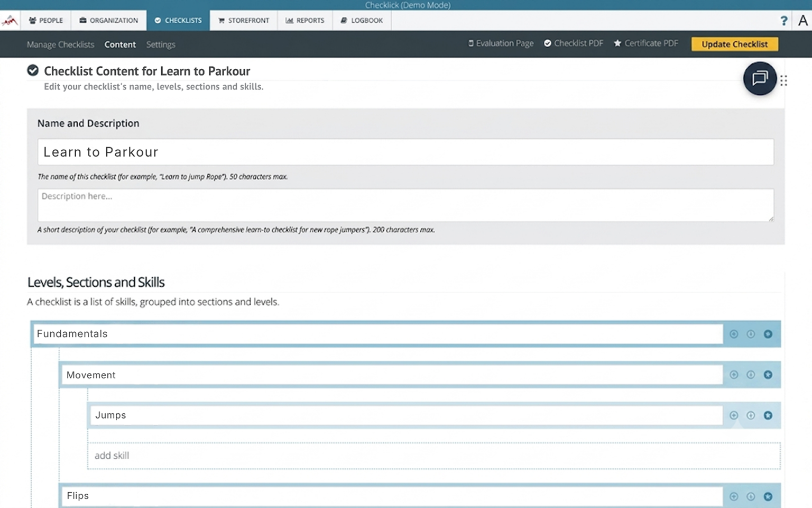This screenshot has height=508, width=812.
Task: Go to Manage Checklists
Action: [60, 44]
